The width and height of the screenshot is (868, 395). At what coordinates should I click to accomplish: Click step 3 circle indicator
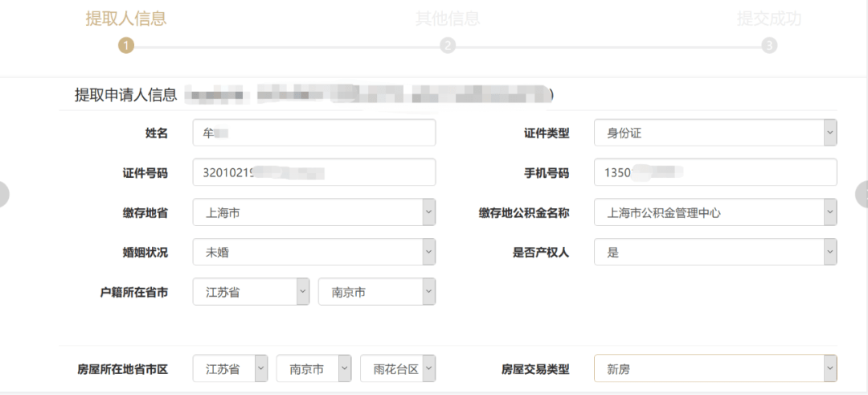coord(769,45)
